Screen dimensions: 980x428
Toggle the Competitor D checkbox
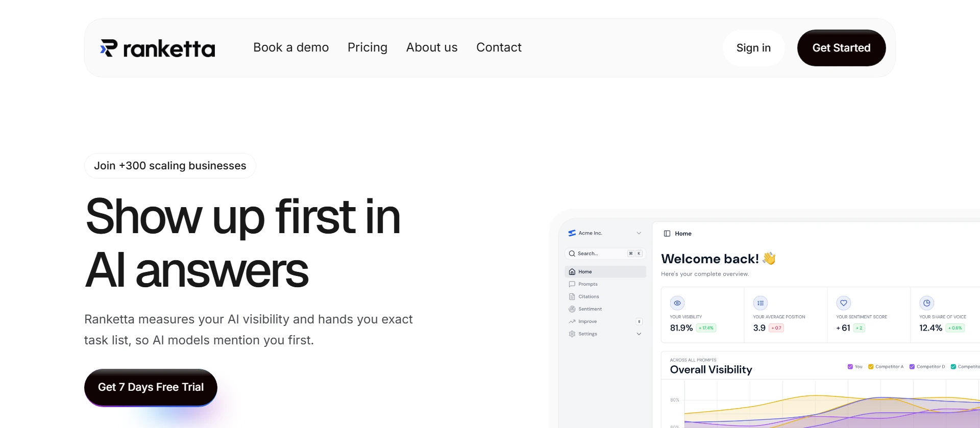[912, 367]
